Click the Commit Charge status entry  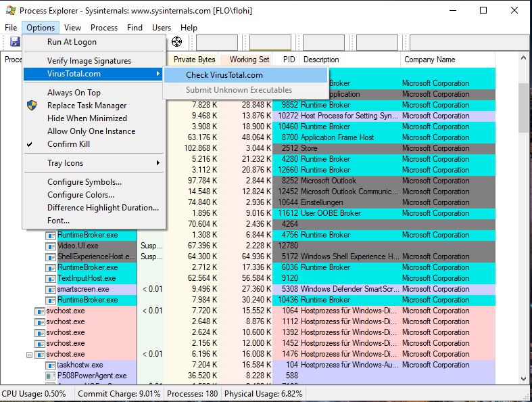[119, 394]
